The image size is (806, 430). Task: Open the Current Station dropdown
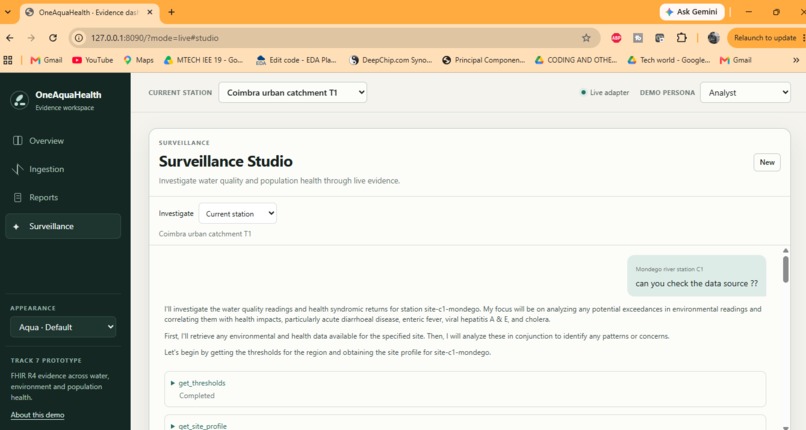click(292, 92)
